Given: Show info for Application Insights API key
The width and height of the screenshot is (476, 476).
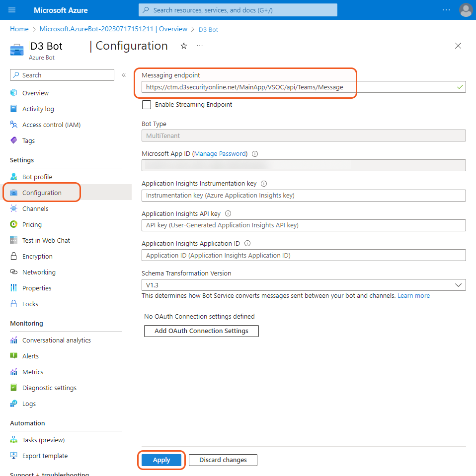Looking at the screenshot, I should coord(228,214).
